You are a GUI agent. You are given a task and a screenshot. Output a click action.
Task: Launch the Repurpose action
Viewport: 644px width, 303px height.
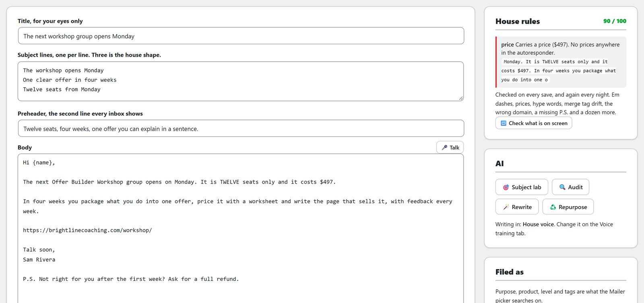click(568, 207)
